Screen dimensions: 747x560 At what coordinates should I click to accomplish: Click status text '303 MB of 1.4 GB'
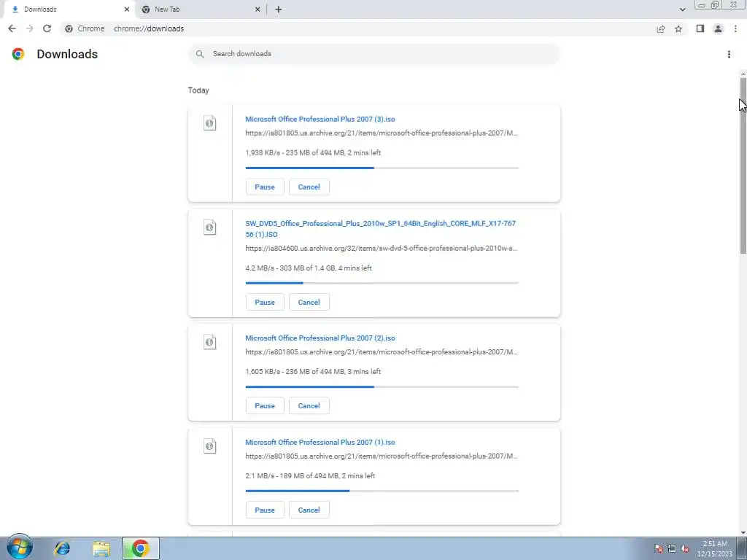click(307, 268)
